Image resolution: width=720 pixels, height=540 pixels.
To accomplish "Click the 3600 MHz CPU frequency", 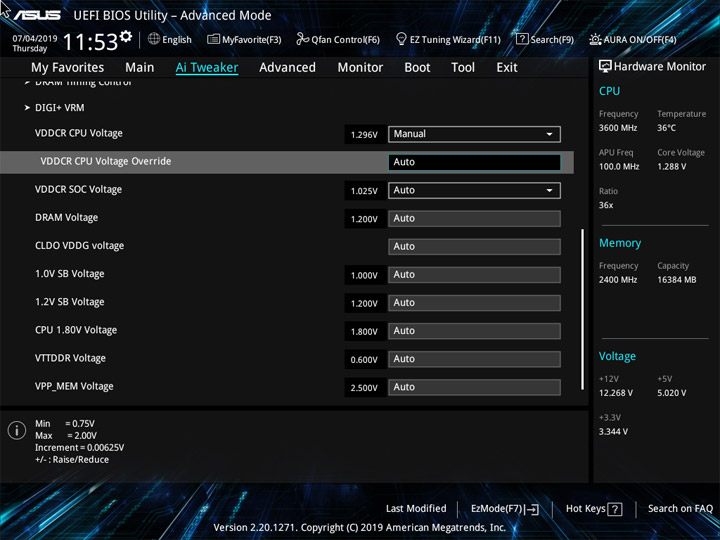I will coord(618,128).
